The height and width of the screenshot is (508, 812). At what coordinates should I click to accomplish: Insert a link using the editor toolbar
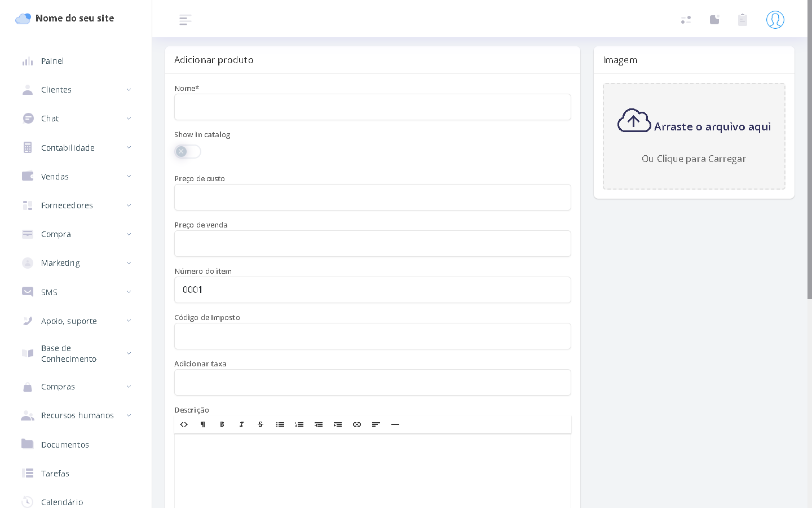click(356, 424)
